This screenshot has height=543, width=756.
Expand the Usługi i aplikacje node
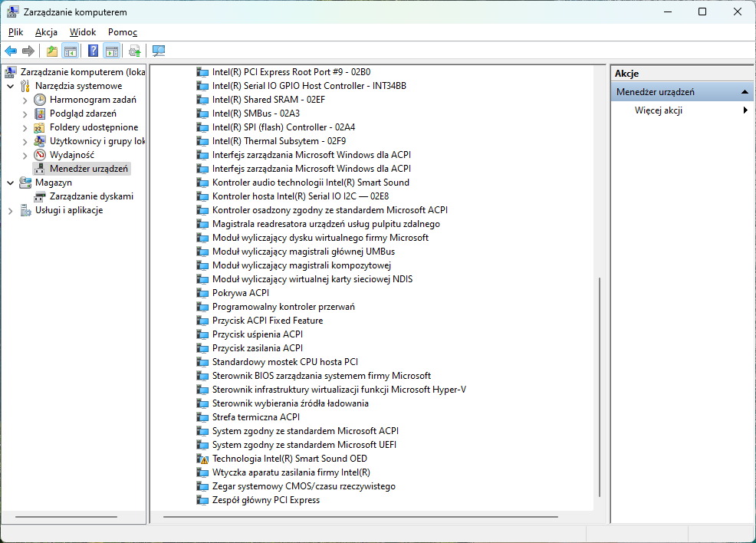tap(11, 211)
